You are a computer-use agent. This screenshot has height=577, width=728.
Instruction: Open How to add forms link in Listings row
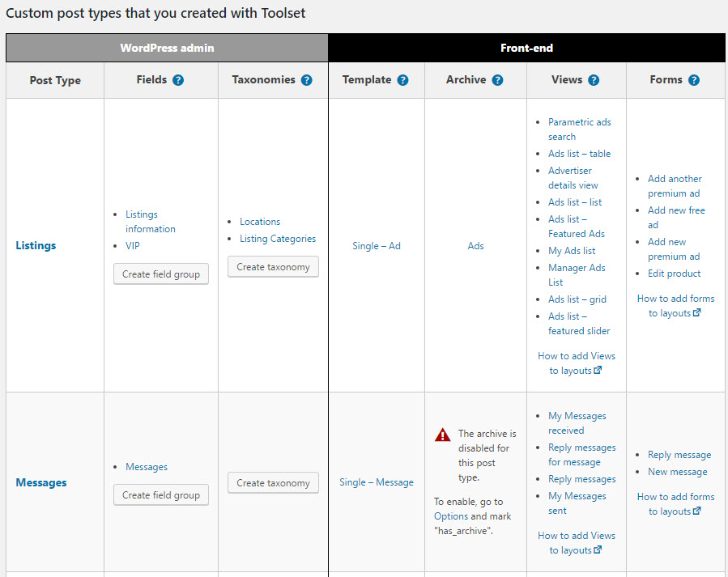click(x=675, y=306)
